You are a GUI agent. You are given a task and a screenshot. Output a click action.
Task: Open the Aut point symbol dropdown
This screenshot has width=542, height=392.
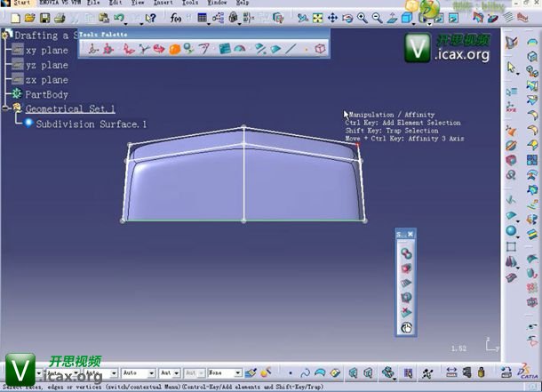[176, 373]
